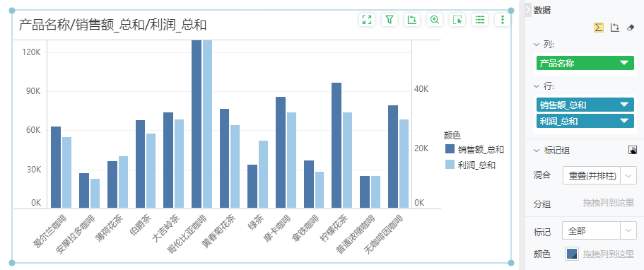Click the swap axes icon in chart toolbar
Image resolution: width=644 pixels, height=270 pixels.
coord(412,19)
